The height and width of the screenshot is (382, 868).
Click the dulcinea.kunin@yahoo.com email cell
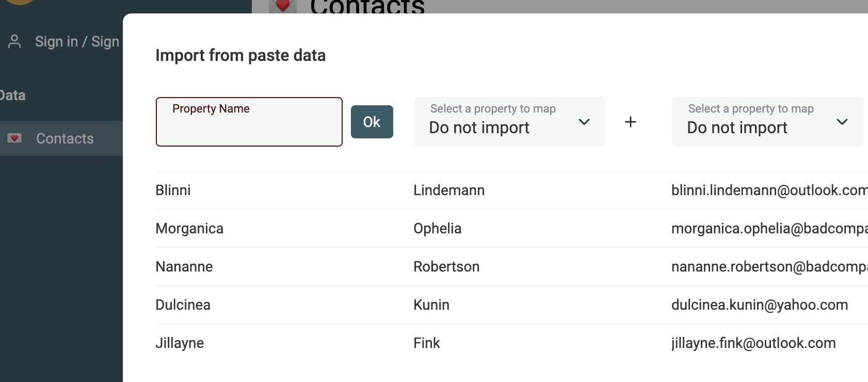[x=759, y=305]
